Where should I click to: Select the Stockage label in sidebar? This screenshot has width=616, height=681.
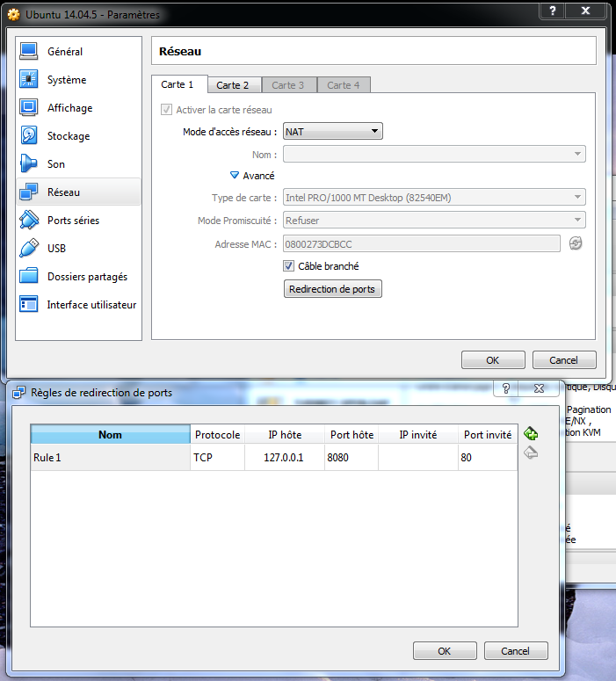click(x=69, y=136)
